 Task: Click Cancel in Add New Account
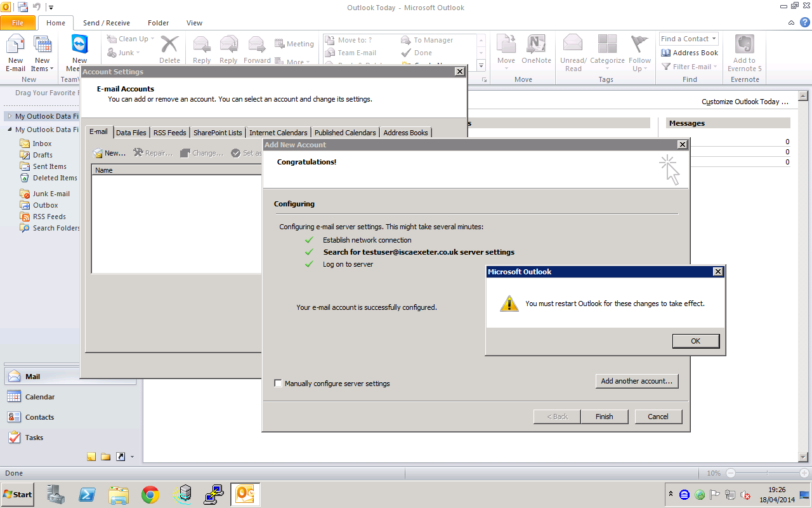tap(658, 417)
